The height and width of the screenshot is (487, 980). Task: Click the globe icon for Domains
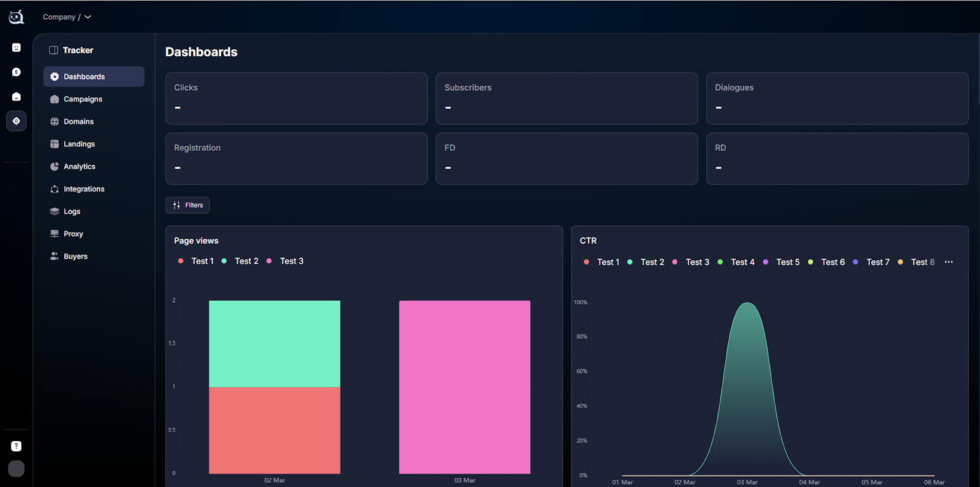click(55, 122)
